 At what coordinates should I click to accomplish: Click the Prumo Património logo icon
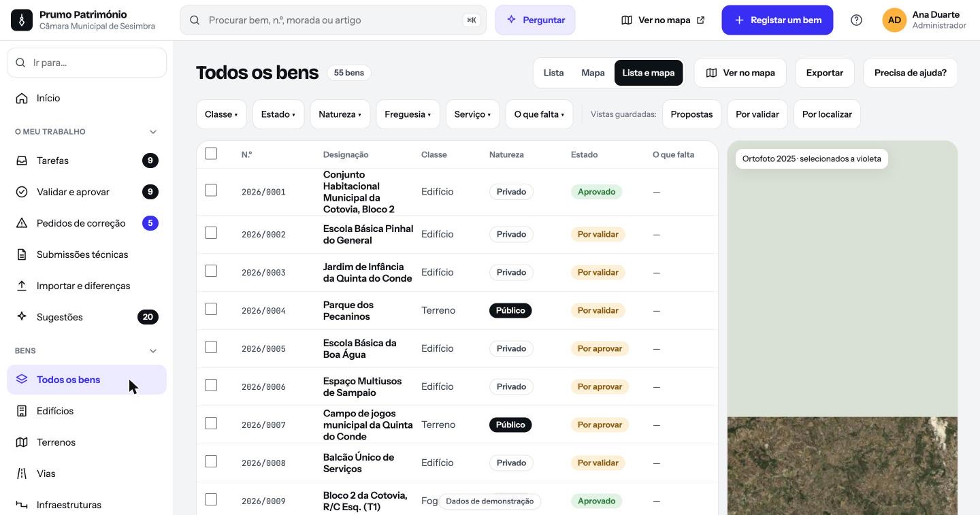22,20
